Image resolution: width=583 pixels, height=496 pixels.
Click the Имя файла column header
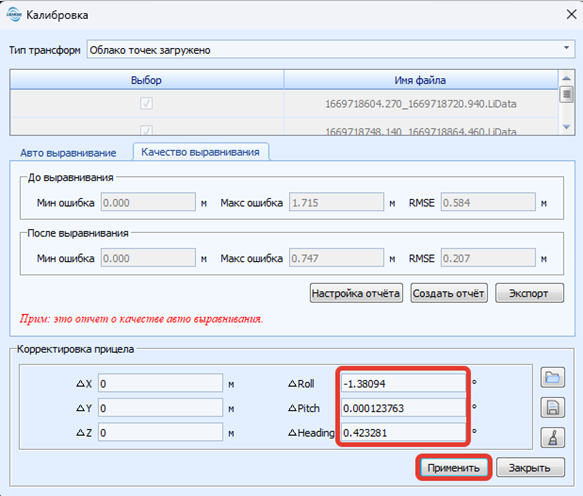[x=421, y=80]
